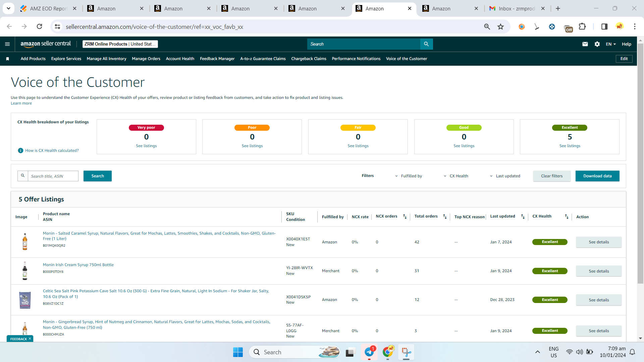Click the info icon beside CX Health calculated
This screenshot has height=362, width=644.
pos(20,150)
